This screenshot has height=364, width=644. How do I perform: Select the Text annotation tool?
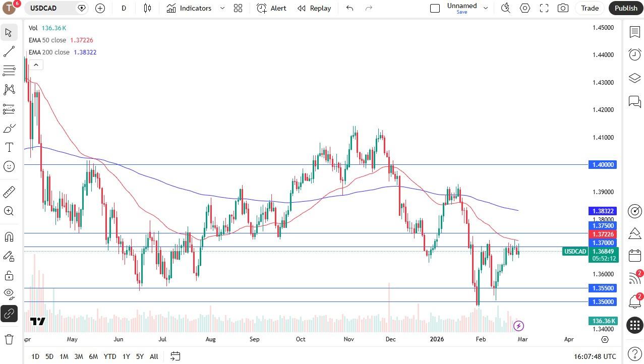pyautogui.click(x=9, y=147)
